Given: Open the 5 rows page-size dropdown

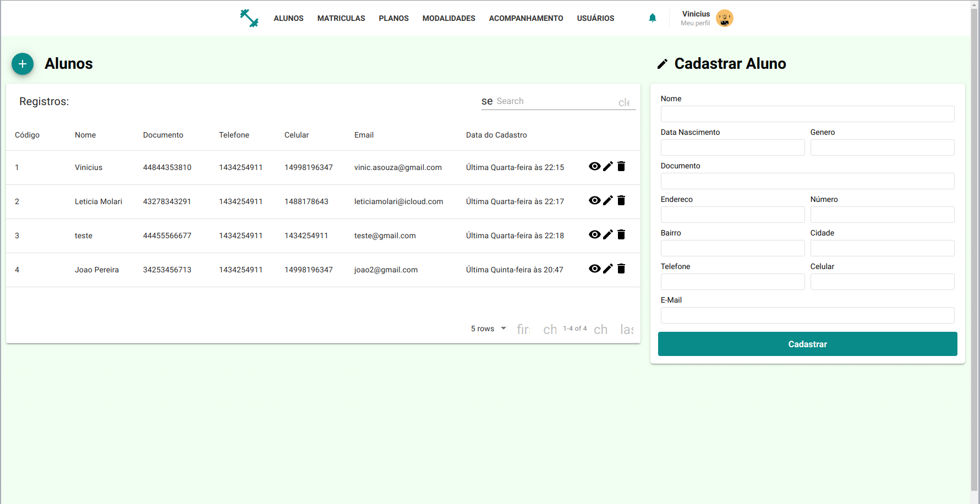Looking at the screenshot, I should pyautogui.click(x=489, y=328).
